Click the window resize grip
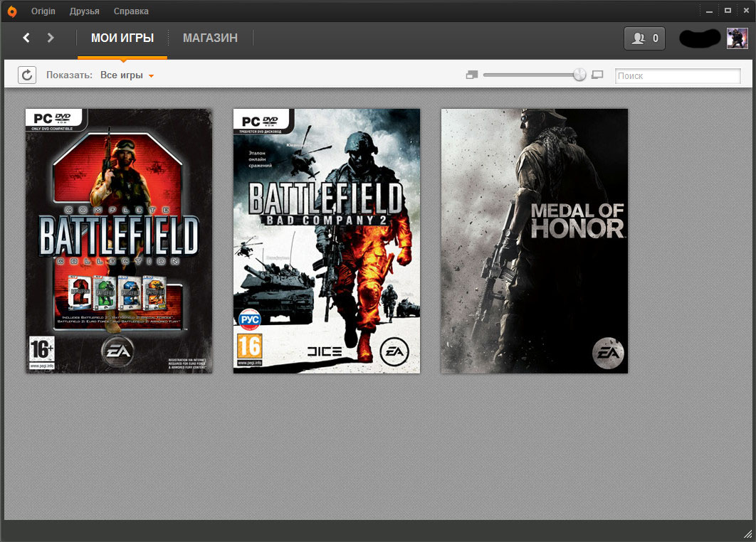Image resolution: width=756 pixels, height=542 pixels. pos(747,533)
